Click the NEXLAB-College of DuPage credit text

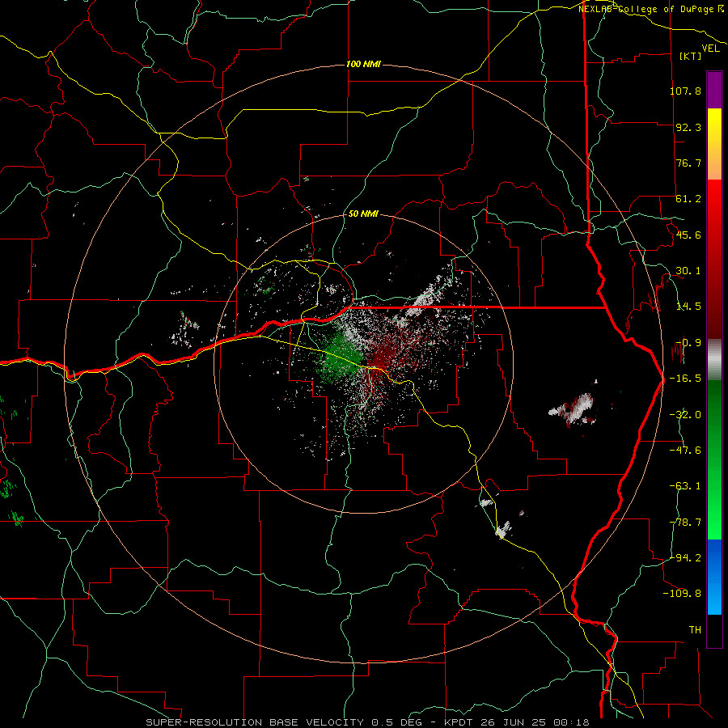[x=650, y=9]
